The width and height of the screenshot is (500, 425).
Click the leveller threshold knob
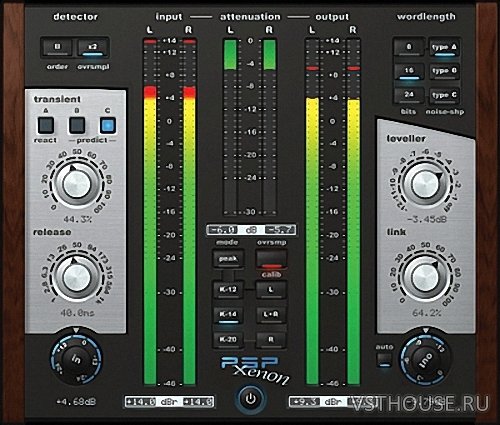click(x=425, y=184)
